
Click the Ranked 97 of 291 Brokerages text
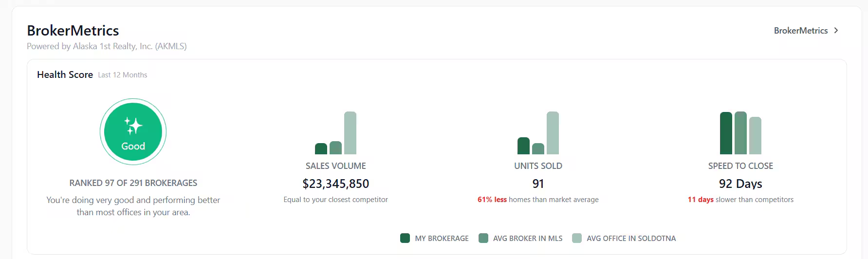tap(133, 183)
